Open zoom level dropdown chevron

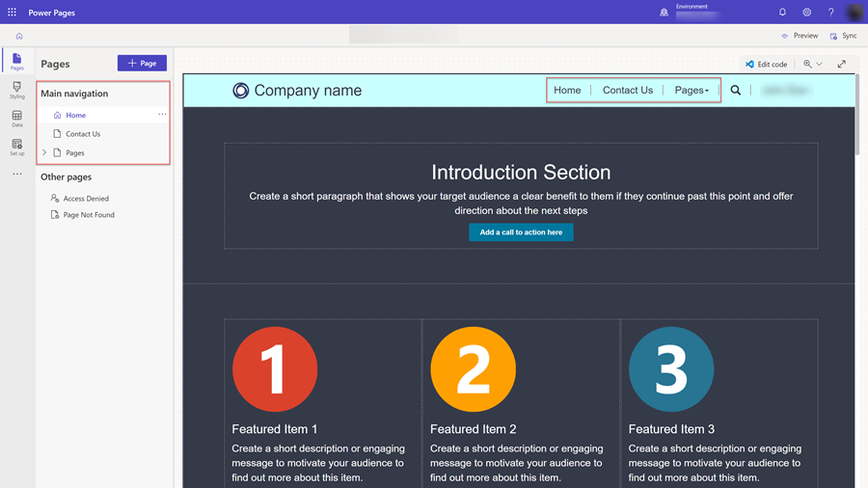pos(820,65)
